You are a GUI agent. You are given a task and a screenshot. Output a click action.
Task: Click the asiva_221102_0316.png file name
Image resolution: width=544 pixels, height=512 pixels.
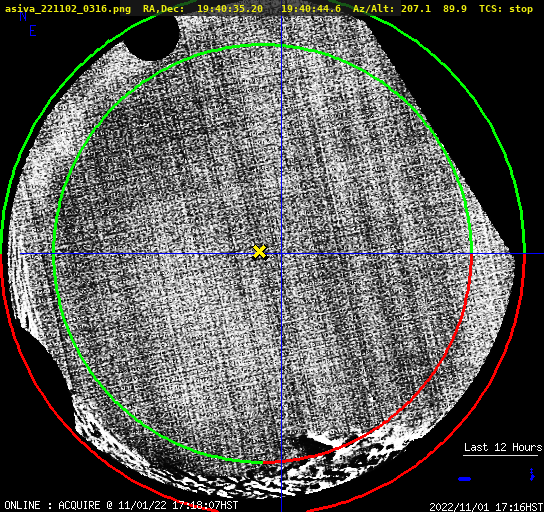(x=68, y=9)
